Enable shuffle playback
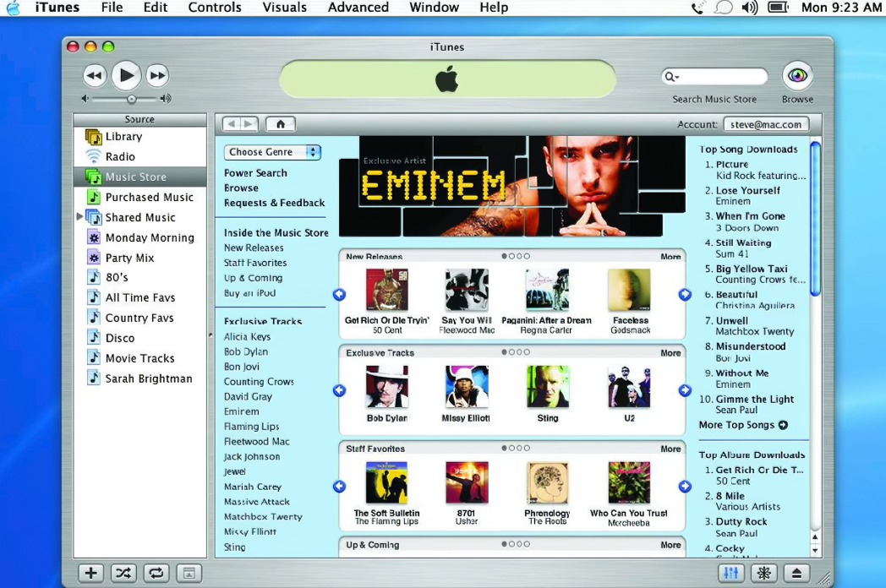 (123, 573)
